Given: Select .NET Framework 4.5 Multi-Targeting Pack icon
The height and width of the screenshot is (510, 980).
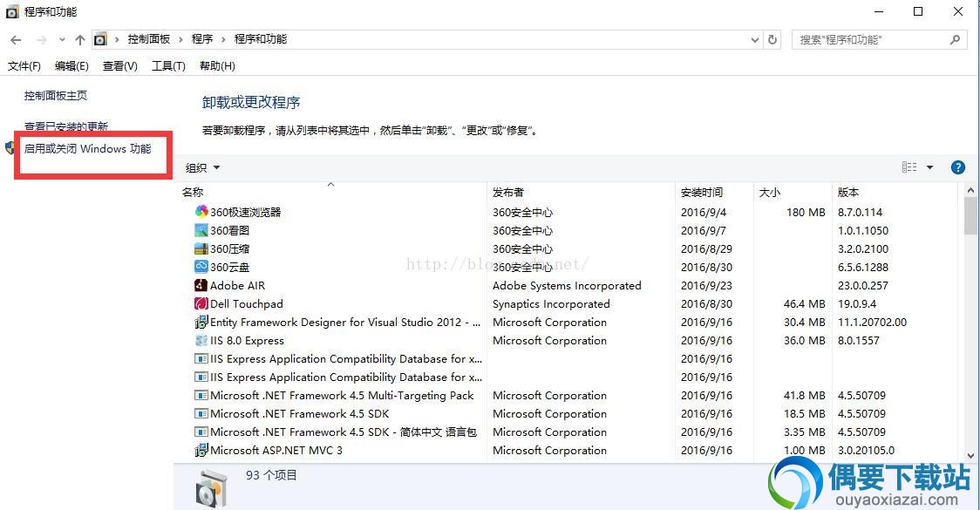Looking at the screenshot, I should pos(201,395).
